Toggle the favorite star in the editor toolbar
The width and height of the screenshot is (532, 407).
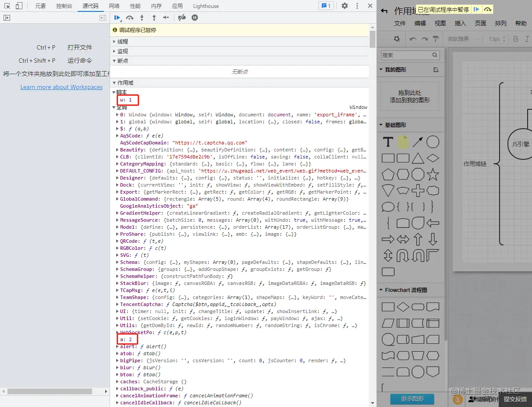pyautogui.click(x=397, y=39)
